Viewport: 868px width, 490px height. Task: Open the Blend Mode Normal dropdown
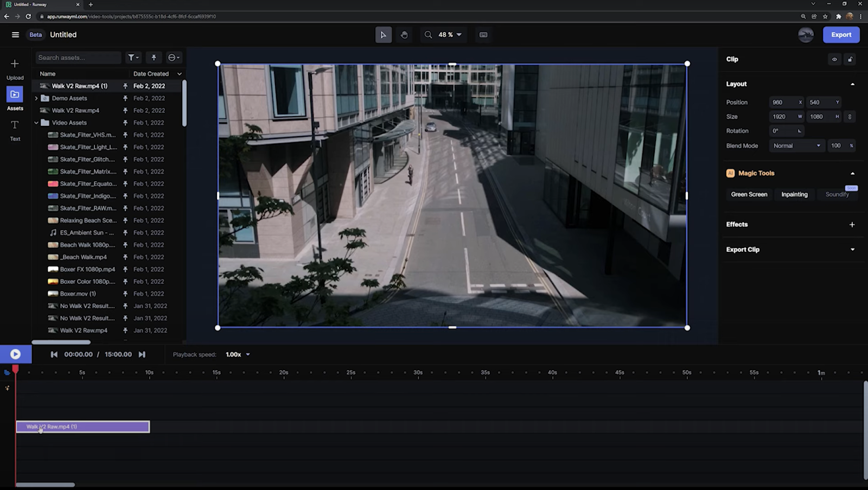pos(797,145)
